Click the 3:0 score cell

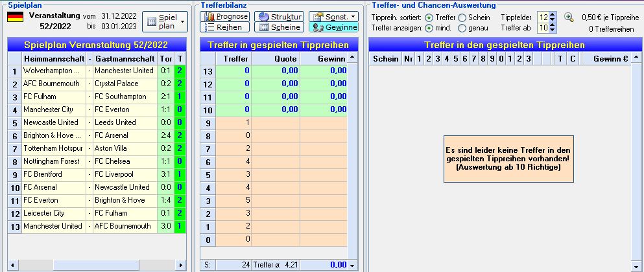click(x=165, y=226)
